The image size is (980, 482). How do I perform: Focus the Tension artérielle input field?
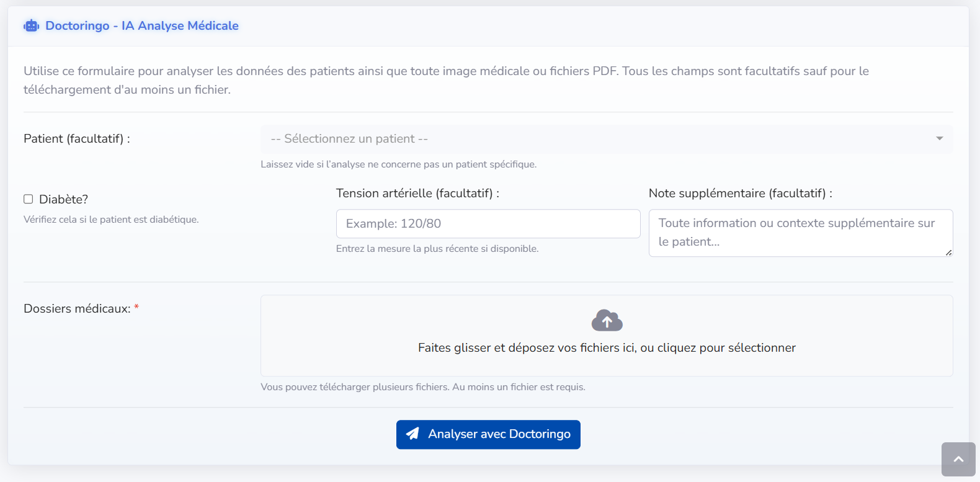pos(488,223)
